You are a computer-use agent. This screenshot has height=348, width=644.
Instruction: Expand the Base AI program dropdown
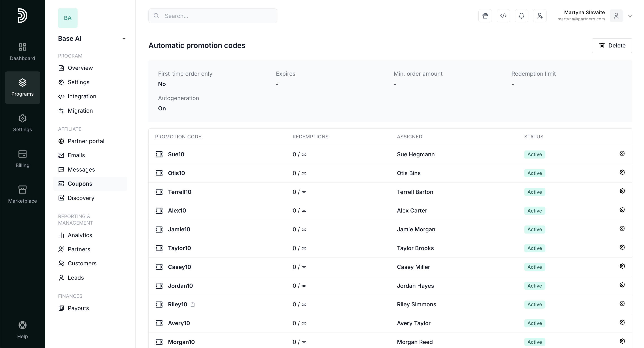124,39
